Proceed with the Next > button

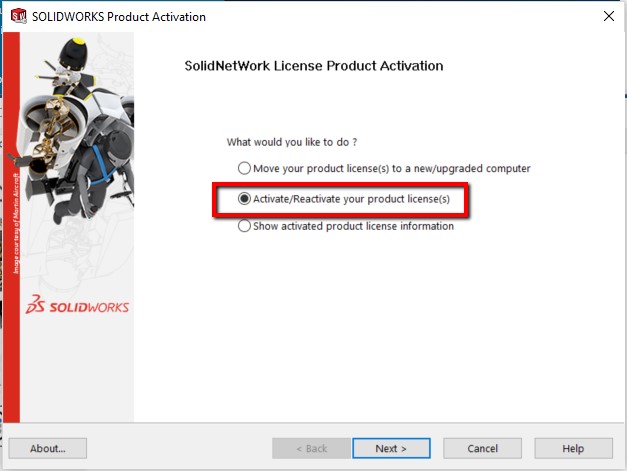point(391,448)
